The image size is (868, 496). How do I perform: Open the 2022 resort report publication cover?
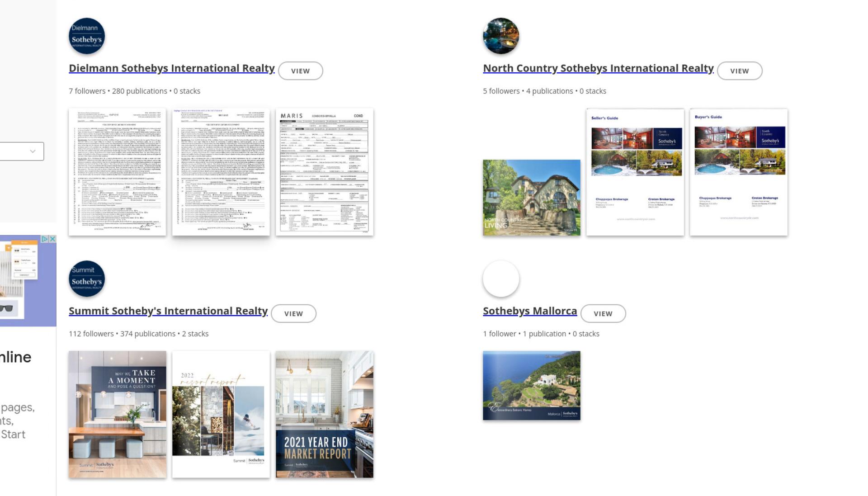click(x=221, y=415)
